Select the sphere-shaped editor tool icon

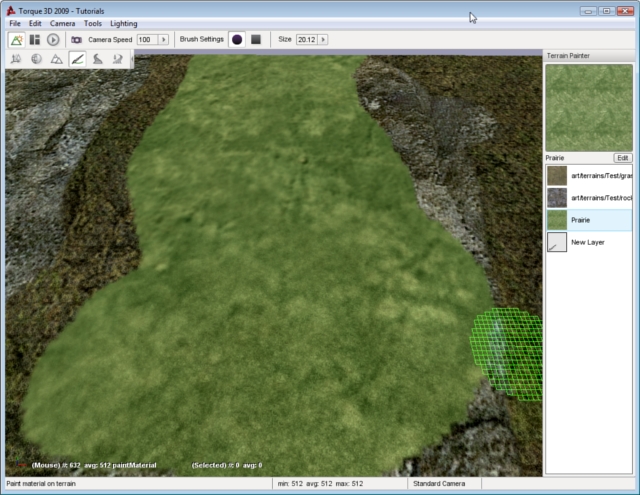pos(36,59)
